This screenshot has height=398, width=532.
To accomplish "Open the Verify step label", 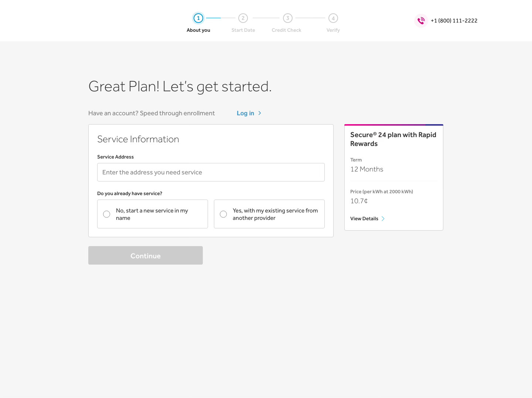I will point(333,30).
